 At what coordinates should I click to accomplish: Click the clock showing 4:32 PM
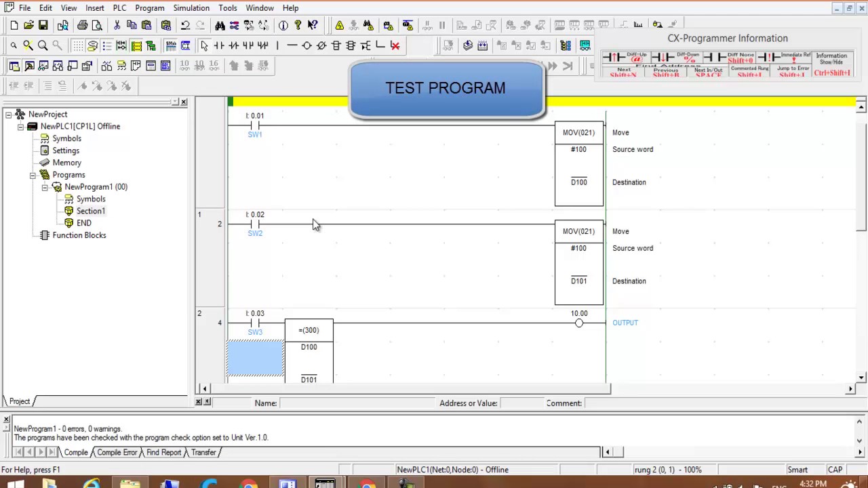(813, 484)
